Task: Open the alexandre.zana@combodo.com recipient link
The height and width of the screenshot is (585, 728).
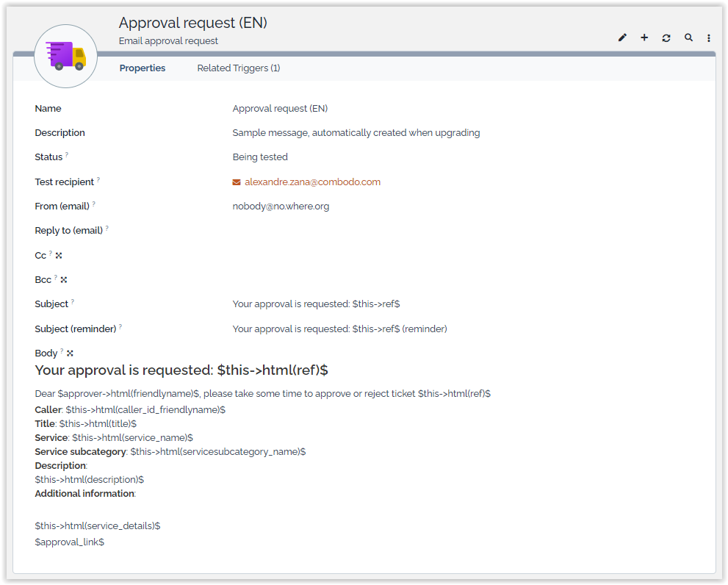Action: (x=312, y=182)
